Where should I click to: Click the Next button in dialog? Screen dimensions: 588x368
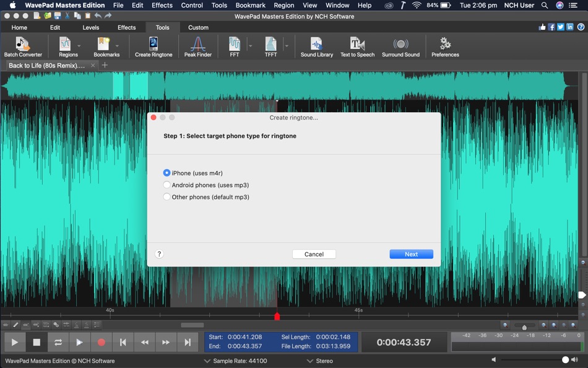tap(412, 254)
